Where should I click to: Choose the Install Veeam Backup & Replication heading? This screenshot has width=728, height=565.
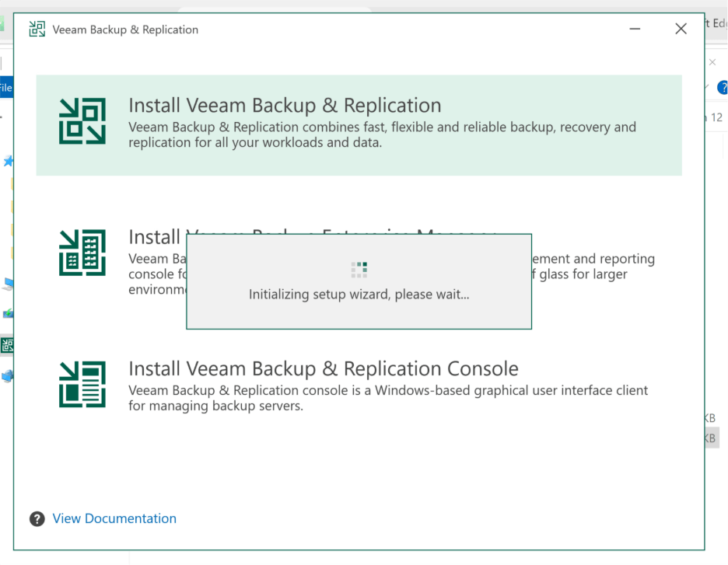coord(285,106)
